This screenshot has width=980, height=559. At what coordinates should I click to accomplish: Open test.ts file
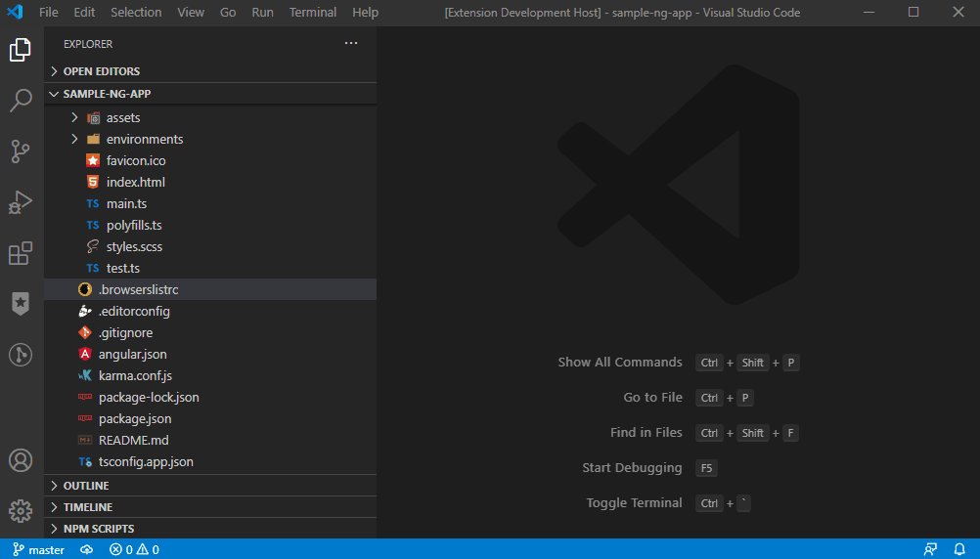click(210, 268)
